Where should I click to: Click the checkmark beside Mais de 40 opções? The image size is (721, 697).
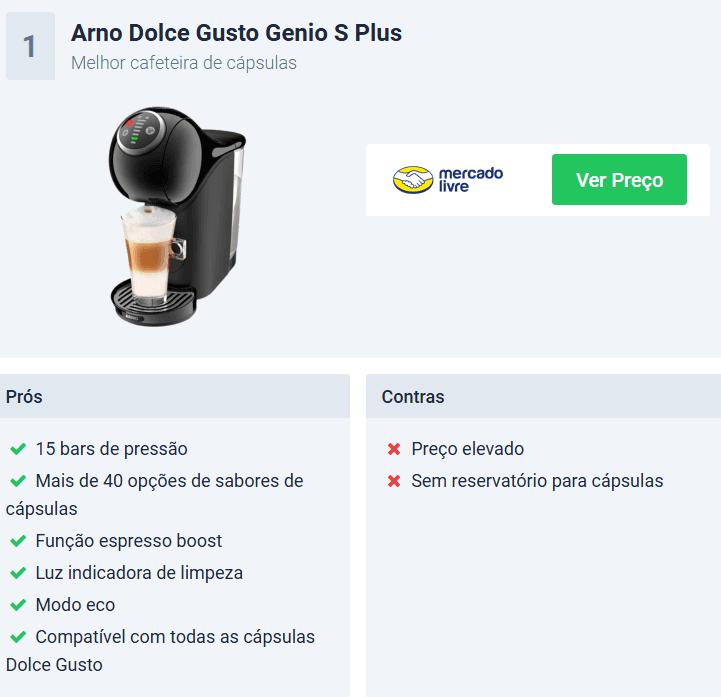coord(18,481)
